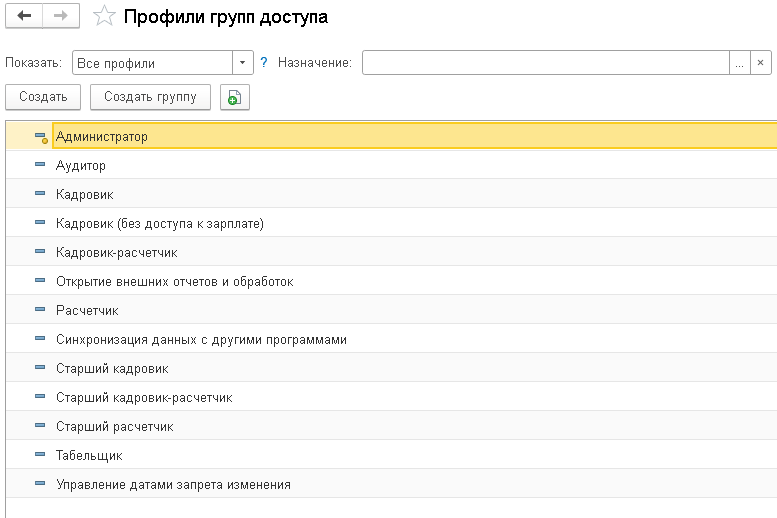This screenshot has width=777, height=518.
Task: Select the Аудитор profile row
Action: pos(391,165)
